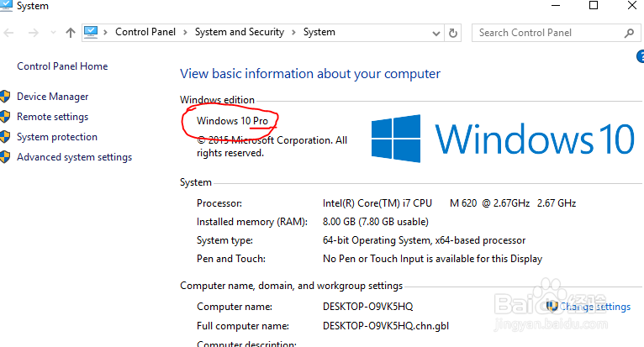Image resolution: width=644 pixels, height=347 pixels.
Task: Select the 2015 Microsoft Corporation copyright text
Action: pyautogui.click(x=272, y=146)
